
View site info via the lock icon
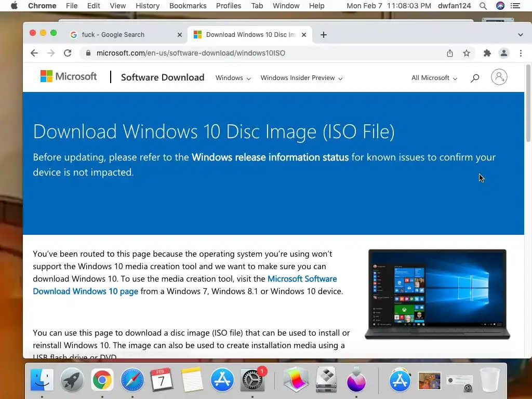point(88,53)
